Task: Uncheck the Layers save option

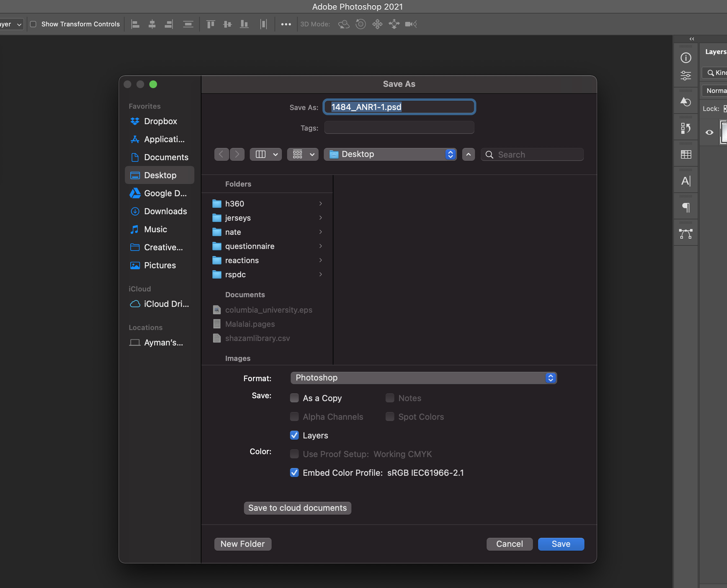Action: [x=294, y=435]
